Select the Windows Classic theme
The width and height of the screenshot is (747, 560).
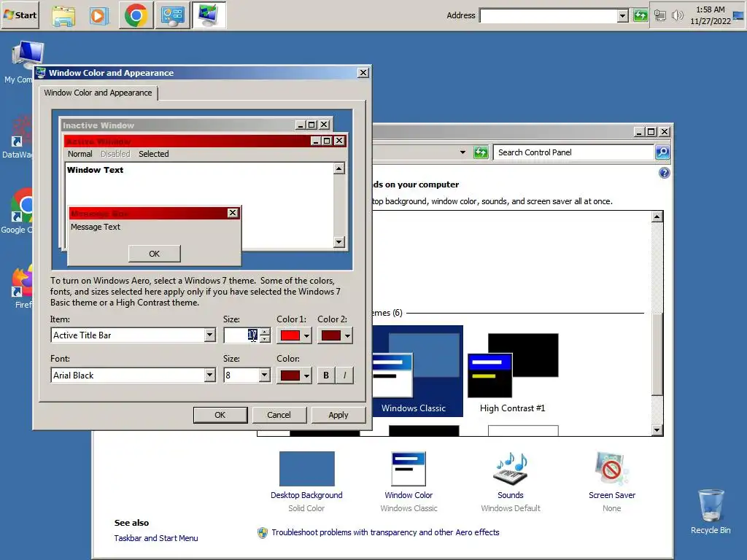point(417,371)
